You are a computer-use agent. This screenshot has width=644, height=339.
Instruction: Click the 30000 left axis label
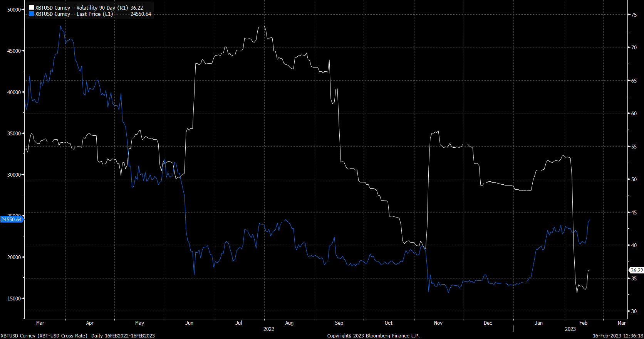(x=14, y=175)
